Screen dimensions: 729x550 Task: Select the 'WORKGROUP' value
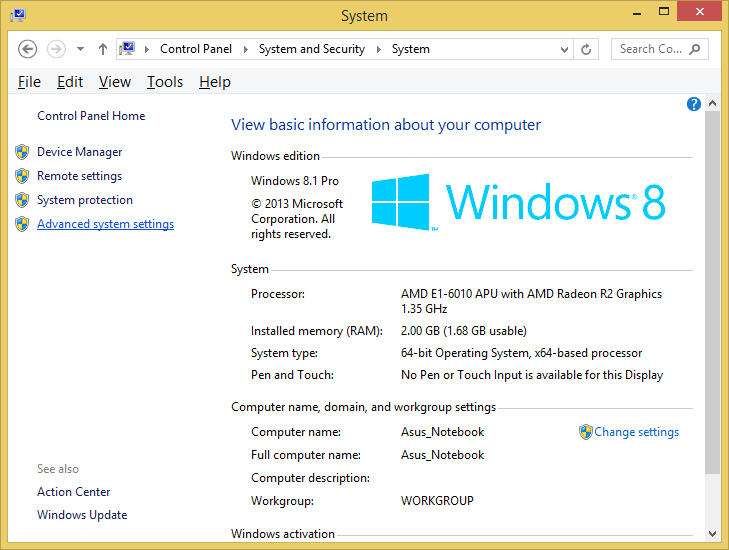437,501
